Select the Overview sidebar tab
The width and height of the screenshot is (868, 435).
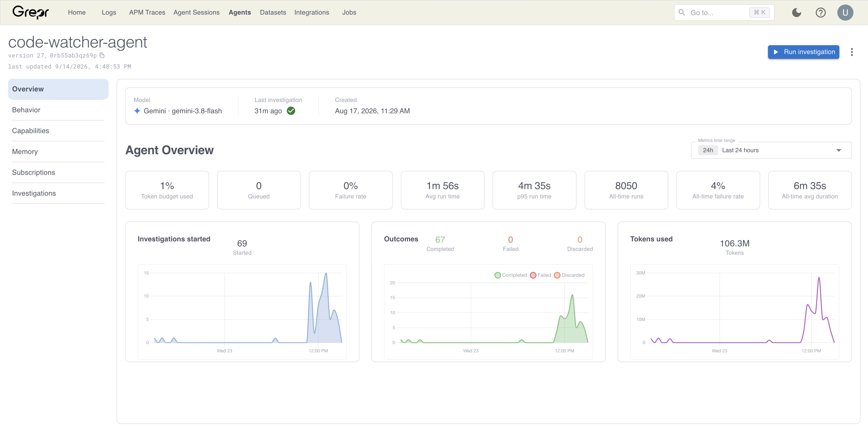tap(58, 89)
